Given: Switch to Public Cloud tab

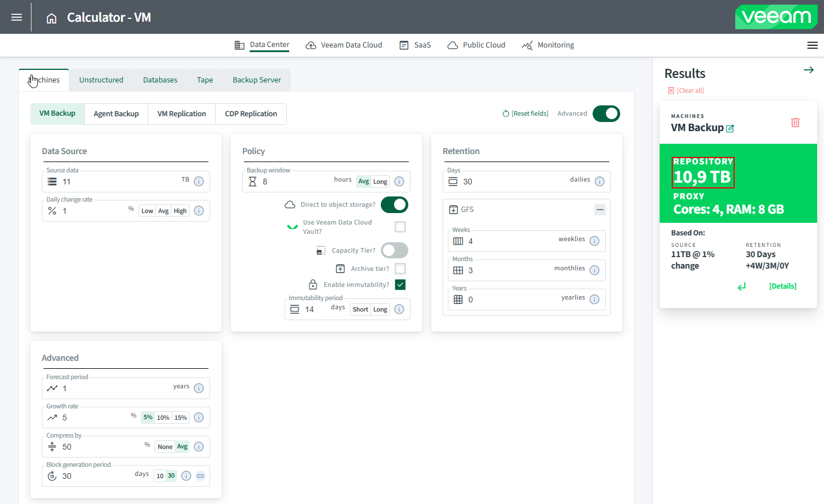Looking at the screenshot, I should (x=476, y=45).
